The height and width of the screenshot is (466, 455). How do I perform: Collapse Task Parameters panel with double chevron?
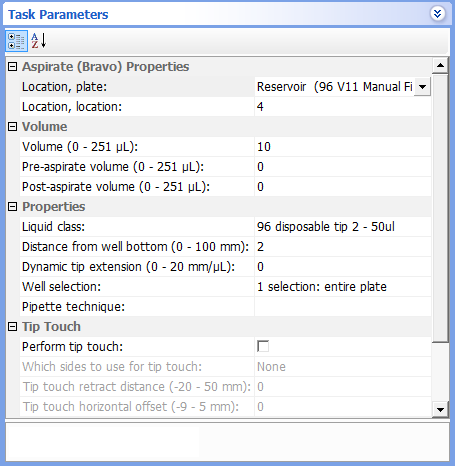437,14
